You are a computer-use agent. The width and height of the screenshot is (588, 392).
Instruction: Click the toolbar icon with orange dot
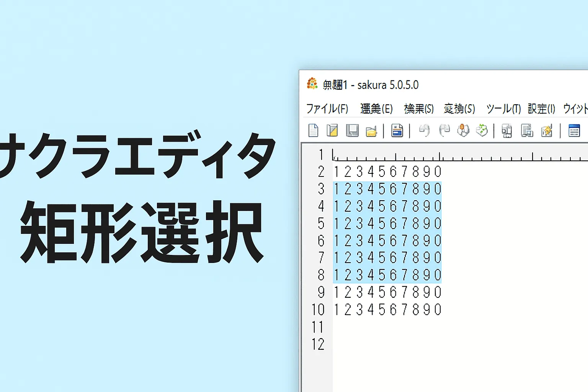[463, 131]
